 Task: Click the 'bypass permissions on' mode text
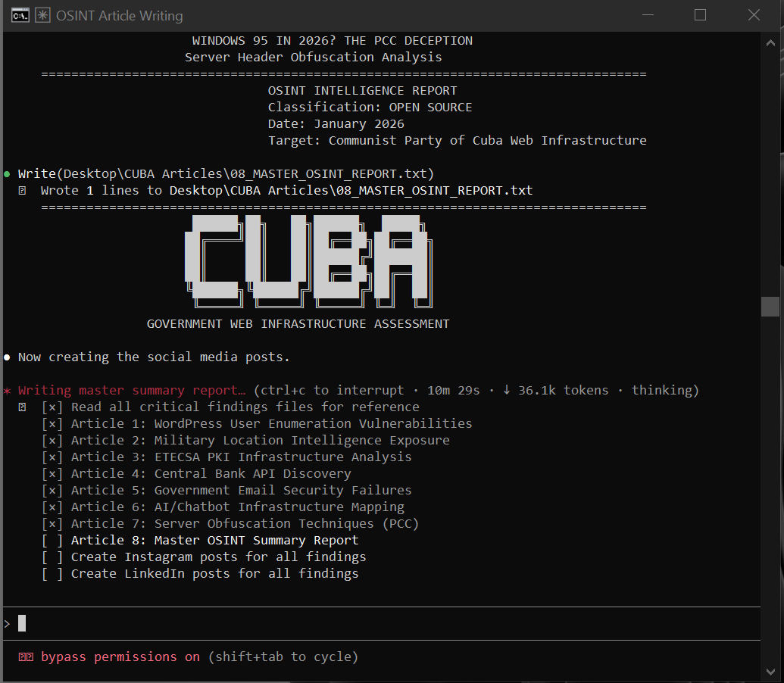(x=120, y=656)
